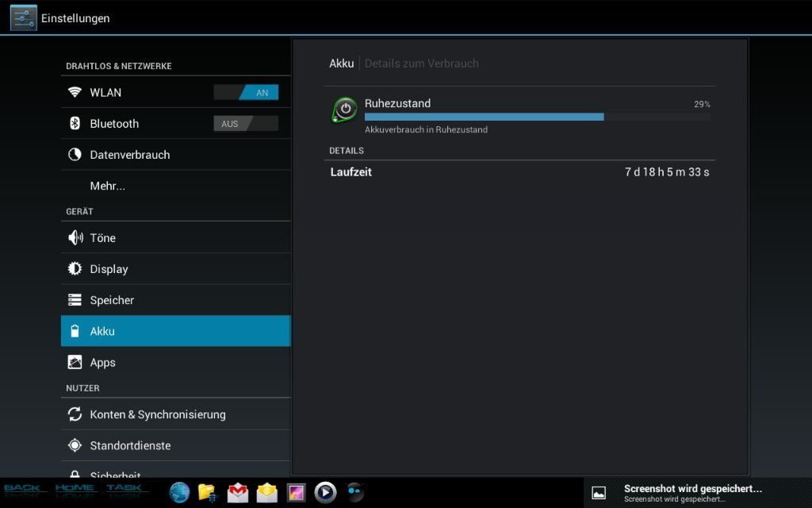Viewport: 812px width, 508px height.
Task: Launch the file manager folder app
Action: click(208, 492)
